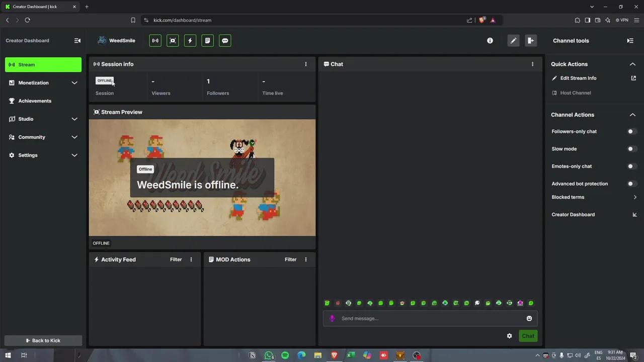Open MOD Actions Filter

point(290,259)
